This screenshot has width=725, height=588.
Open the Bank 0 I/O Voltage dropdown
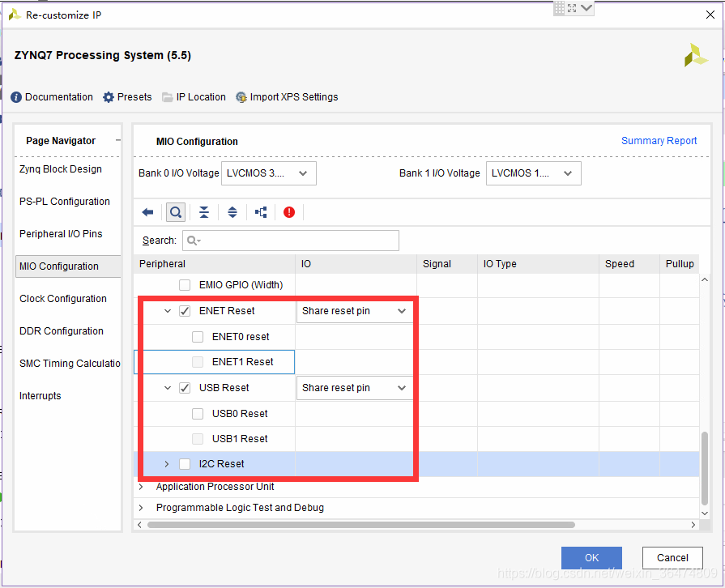point(269,173)
